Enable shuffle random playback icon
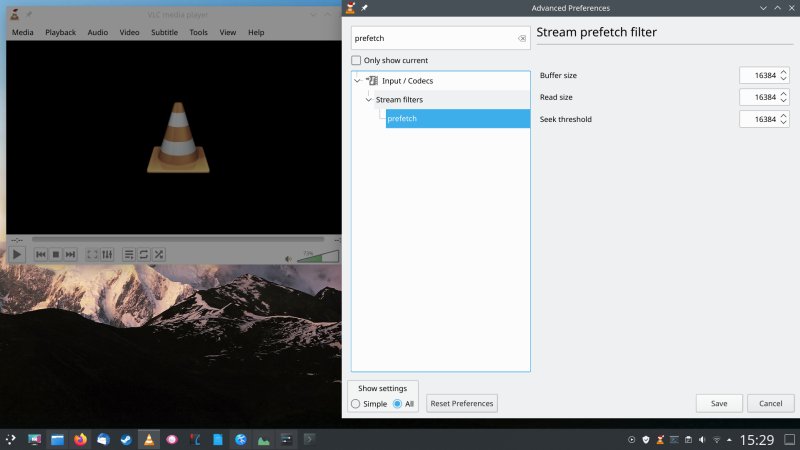Screen dimensions: 800x450 (x=159, y=255)
